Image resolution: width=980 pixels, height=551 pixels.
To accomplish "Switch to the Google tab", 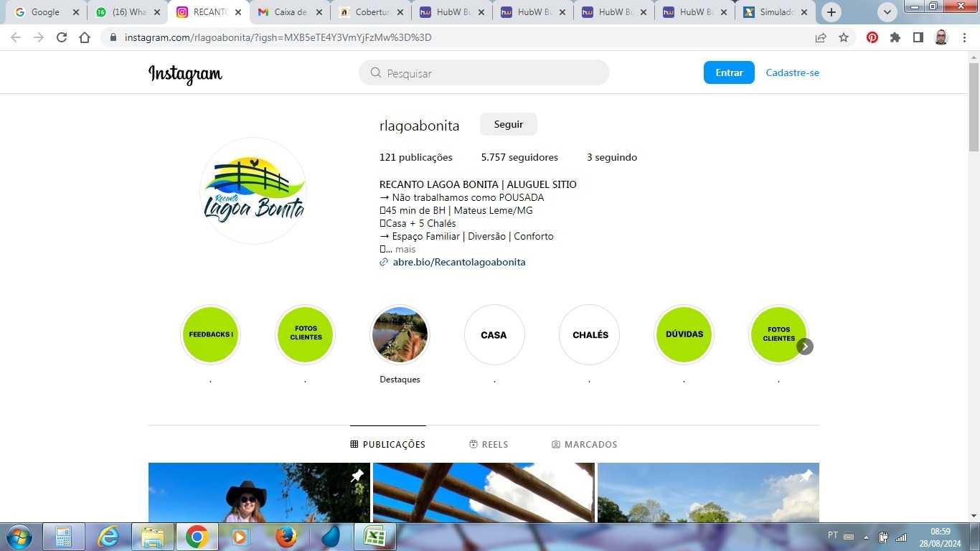I will [x=47, y=12].
